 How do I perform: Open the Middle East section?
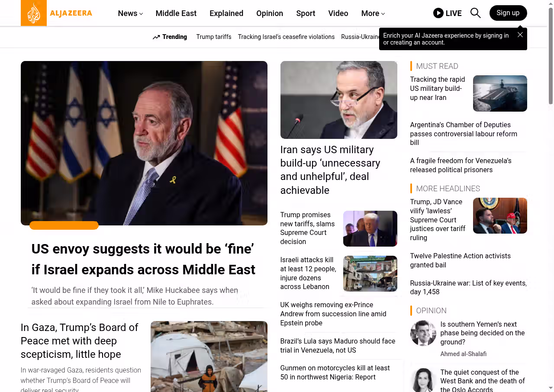click(x=176, y=13)
